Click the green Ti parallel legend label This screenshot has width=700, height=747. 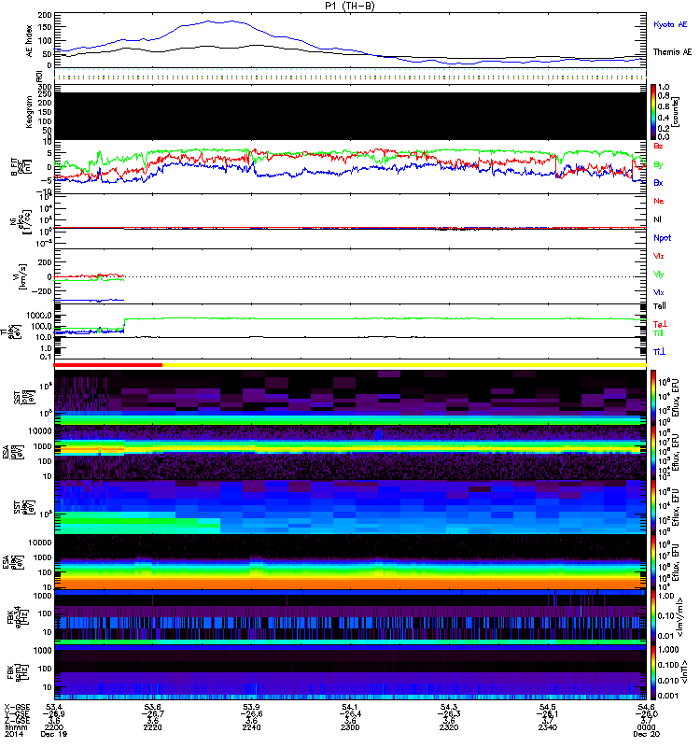pos(658,333)
